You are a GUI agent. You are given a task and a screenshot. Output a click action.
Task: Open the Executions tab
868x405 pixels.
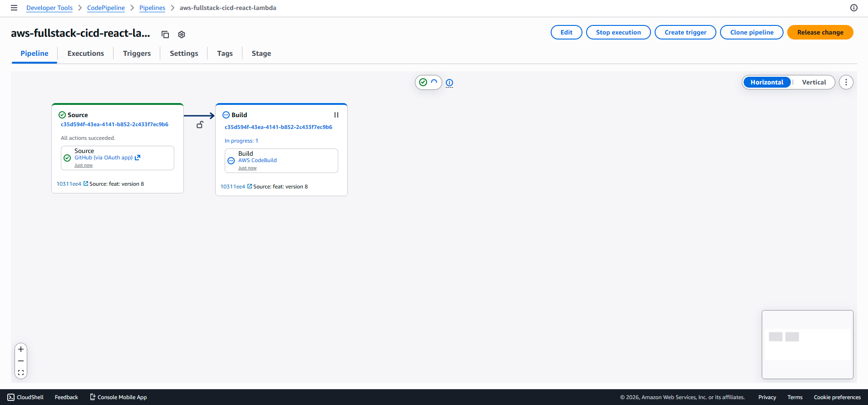click(x=86, y=54)
